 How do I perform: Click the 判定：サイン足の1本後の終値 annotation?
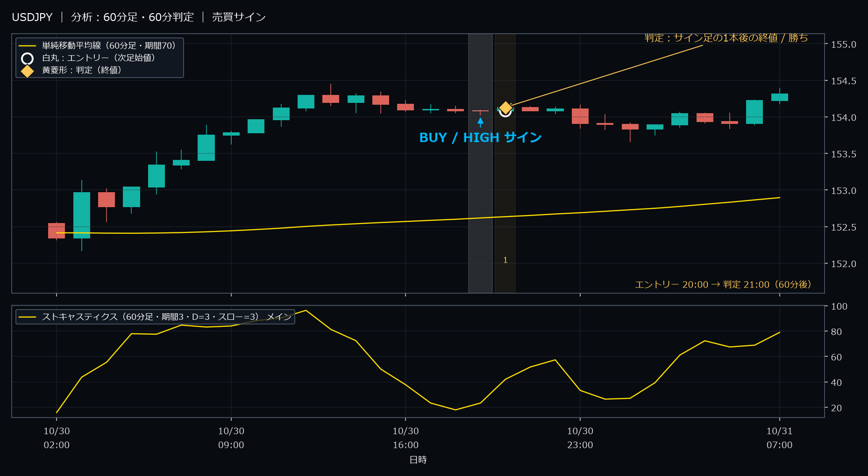tap(726, 38)
